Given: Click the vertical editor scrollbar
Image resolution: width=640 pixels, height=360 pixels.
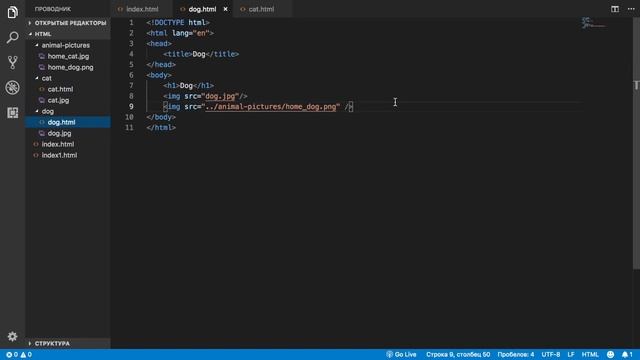Looking at the screenshot, I should tap(636, 143).
